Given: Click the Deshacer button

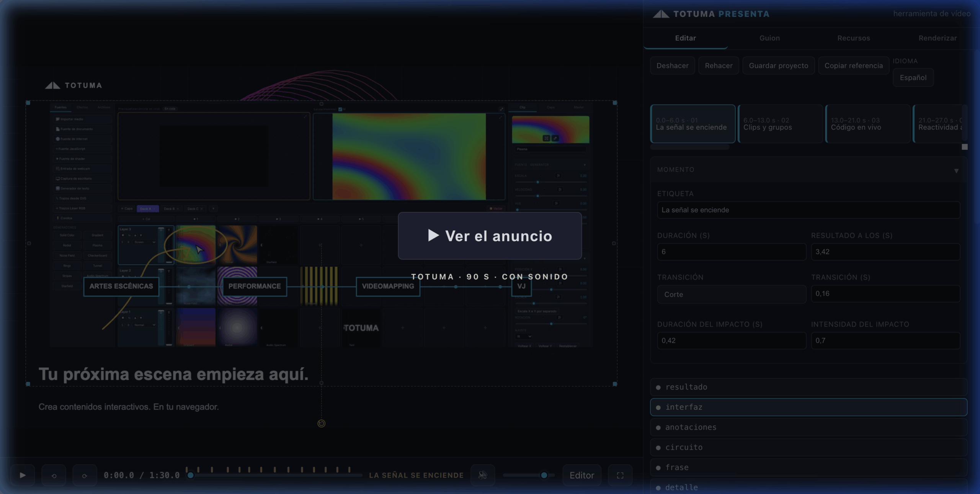Looking at the screenshot, I should (x=672, y=65).
